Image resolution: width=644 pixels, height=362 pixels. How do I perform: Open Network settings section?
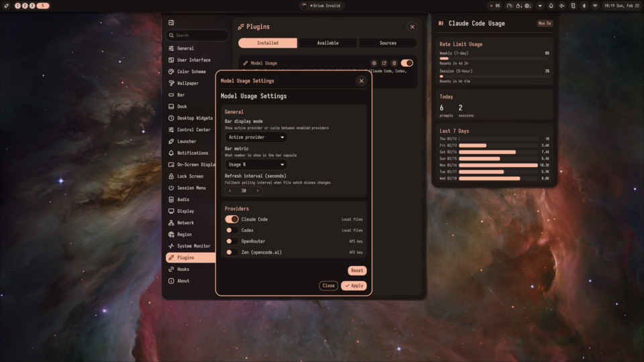click(x=191, y=223)
